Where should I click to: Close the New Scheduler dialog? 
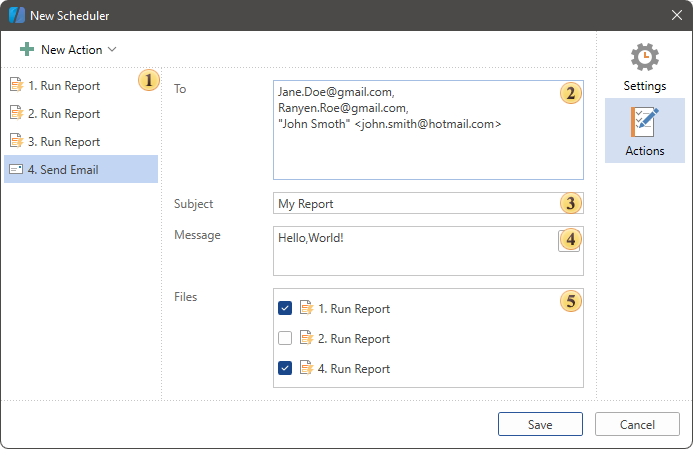click(675, 16)
